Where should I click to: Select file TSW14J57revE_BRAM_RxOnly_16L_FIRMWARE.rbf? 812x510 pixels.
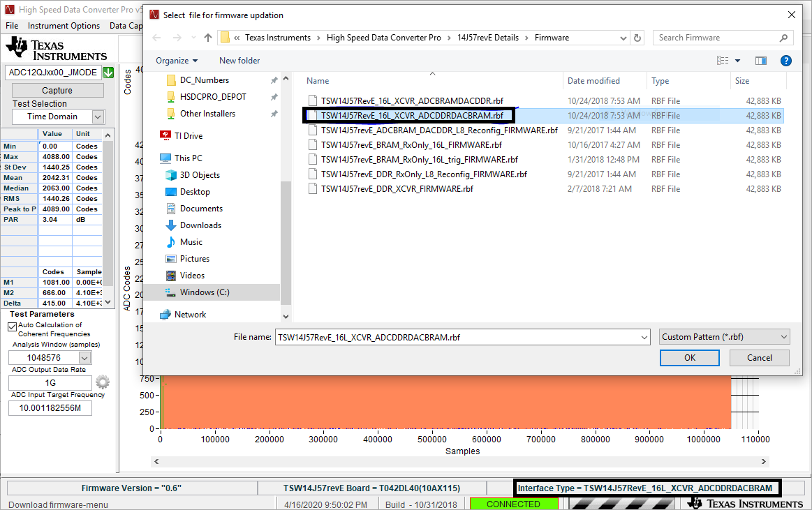click(x=411, y=145)
